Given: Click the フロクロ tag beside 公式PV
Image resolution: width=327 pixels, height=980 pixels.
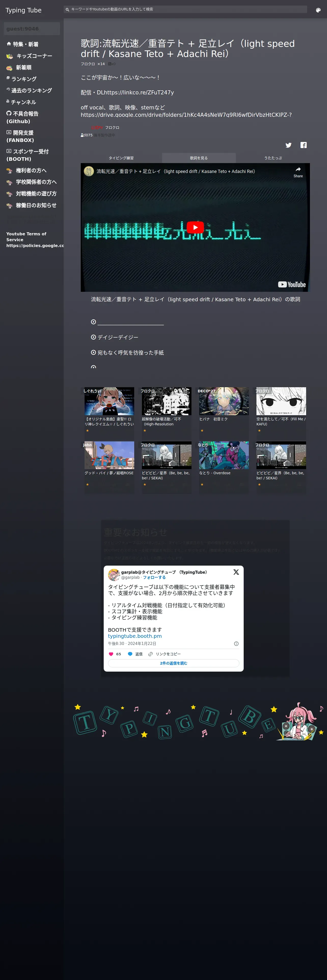Looking at the screenshot, I should (112, 127).
